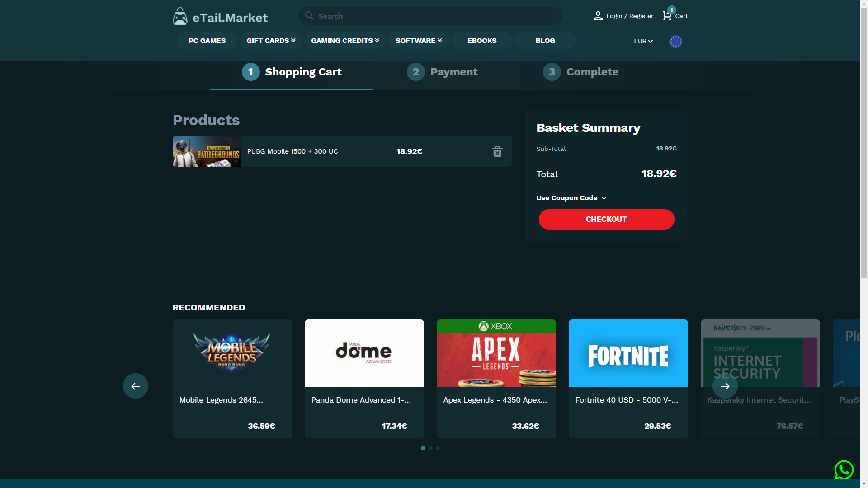Click the cart item count badge
The image size is (868, 488).
tap(672, 9)
